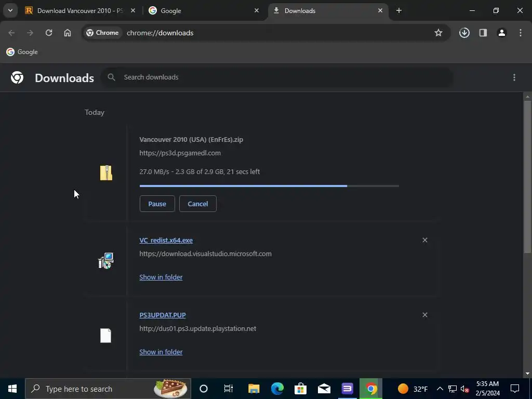Click the Vancouver 2010 (USA) (EnFrEs).zip filename

pyautogui.click(x=191, y=139)
